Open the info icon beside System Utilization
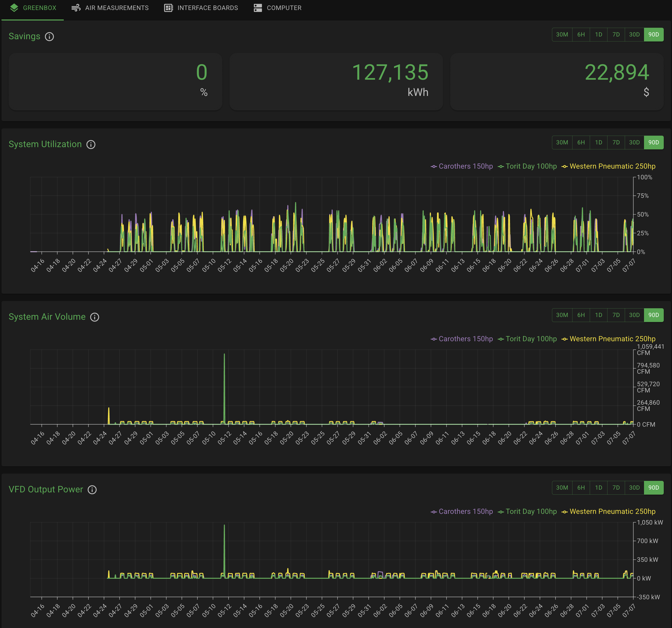This screenshot has height=628, width=672. [x=91, y=145]
